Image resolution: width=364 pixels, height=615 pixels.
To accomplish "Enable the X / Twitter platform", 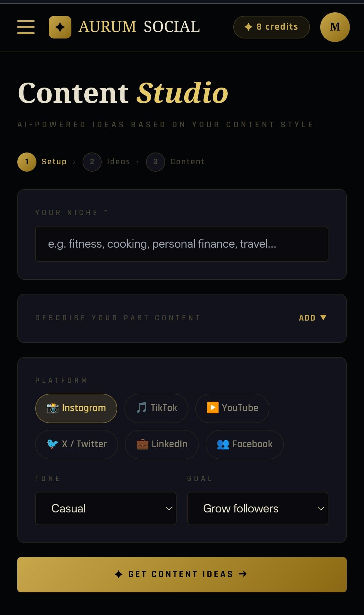I will [77, 444].
